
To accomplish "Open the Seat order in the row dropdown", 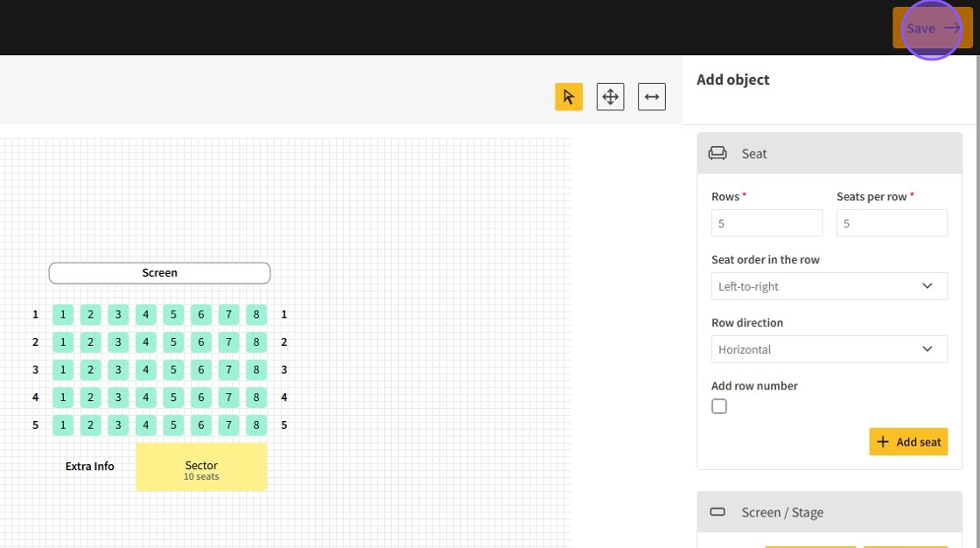I will click(829, 286).
